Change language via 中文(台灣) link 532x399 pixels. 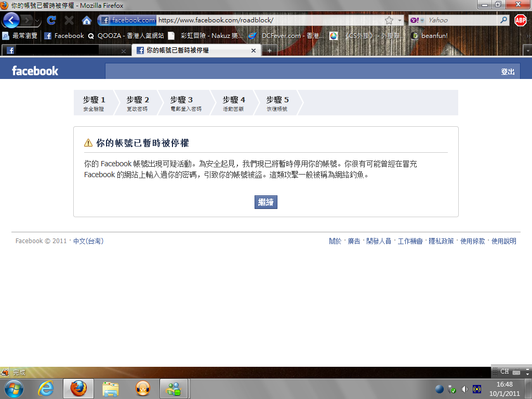pyautogui.click(x=88, y=241)
